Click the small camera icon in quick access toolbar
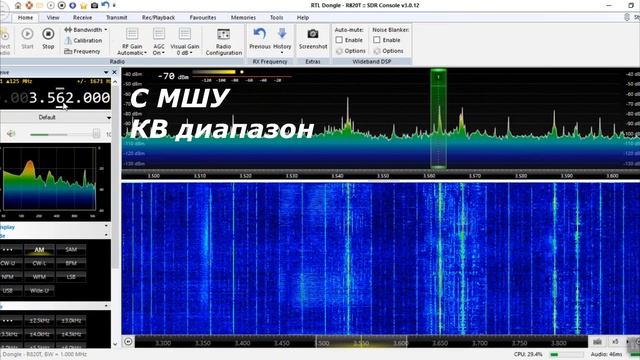The height and width of the screenshot is (360, 640). [94, 6]
